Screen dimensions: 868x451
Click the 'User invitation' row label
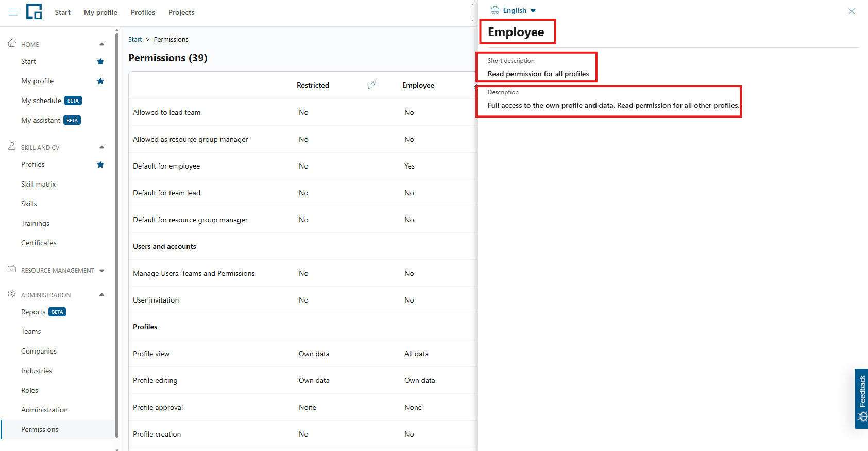[x=156, y=300]
